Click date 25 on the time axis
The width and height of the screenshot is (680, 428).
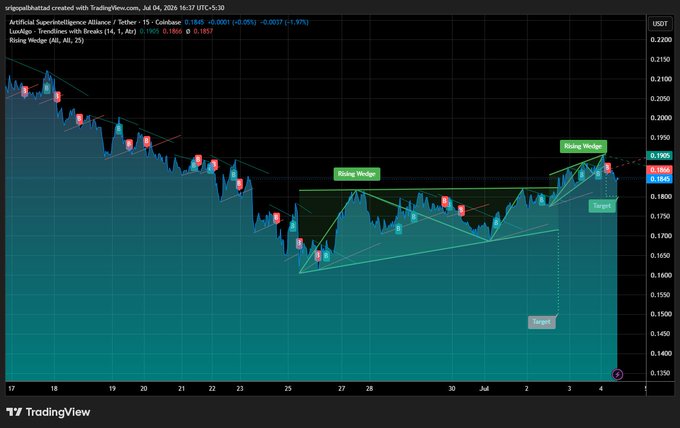tap(288, 389)
